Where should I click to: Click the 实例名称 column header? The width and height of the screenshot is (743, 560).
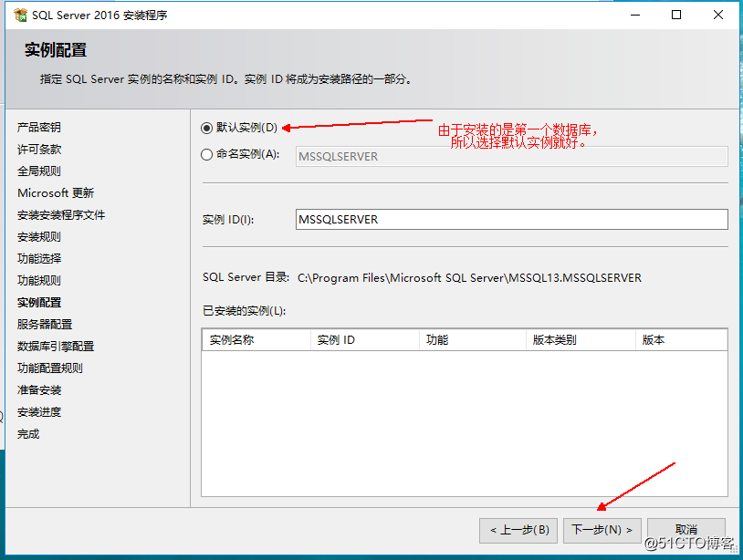tap(256, 340)
